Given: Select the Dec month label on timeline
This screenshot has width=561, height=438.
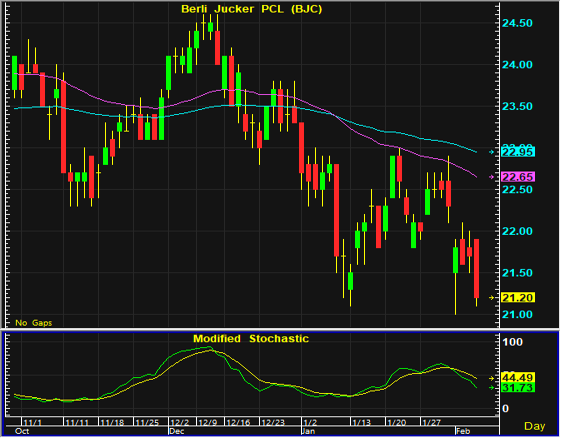Looking at the screenshot, I should (176, 431).
